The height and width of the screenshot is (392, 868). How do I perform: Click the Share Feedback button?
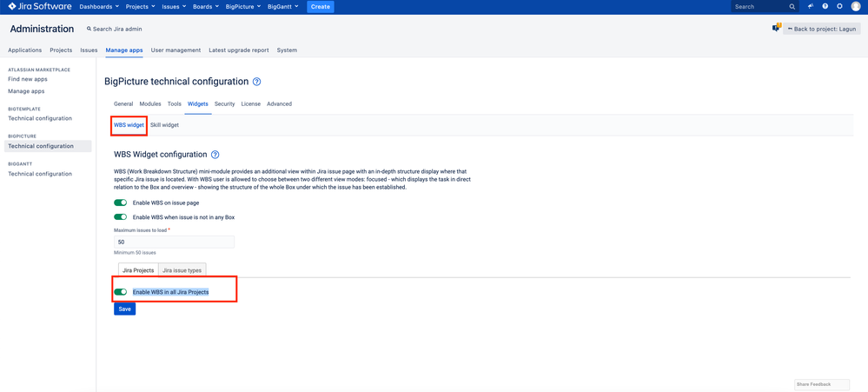pos(821,383)
